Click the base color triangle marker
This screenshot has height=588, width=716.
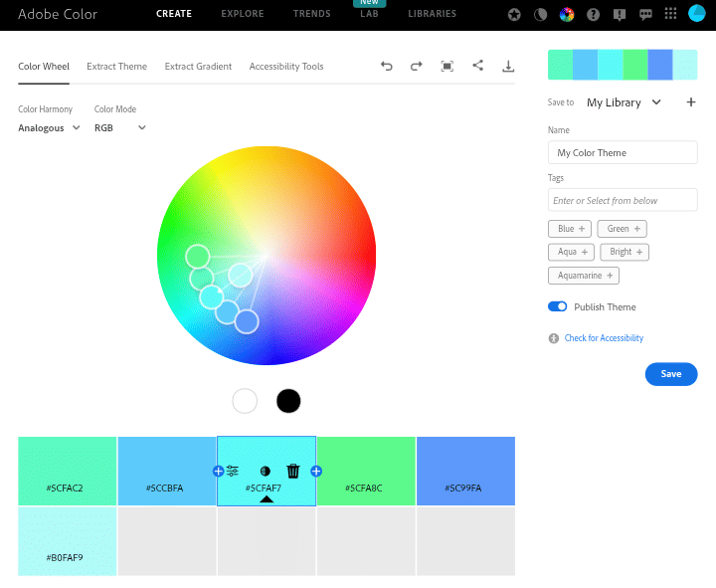pyautogui.click(x=267, y=499)
